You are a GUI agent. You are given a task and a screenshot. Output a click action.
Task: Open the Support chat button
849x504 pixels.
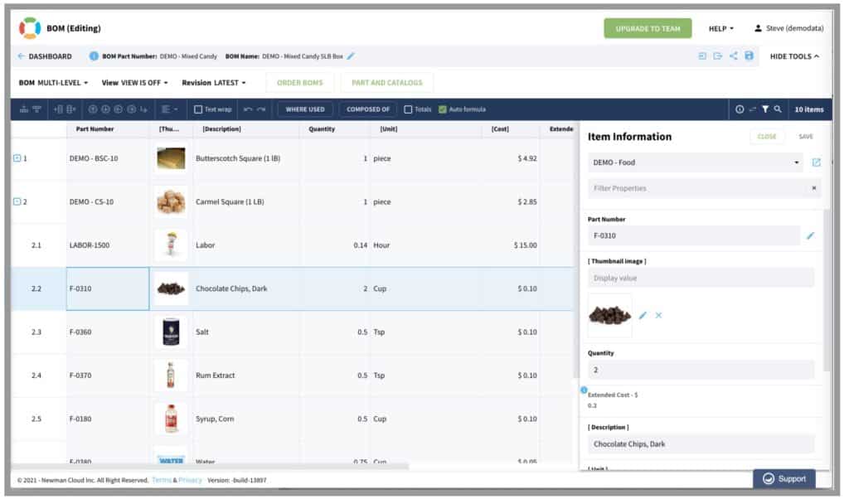[x=784, y=479]
